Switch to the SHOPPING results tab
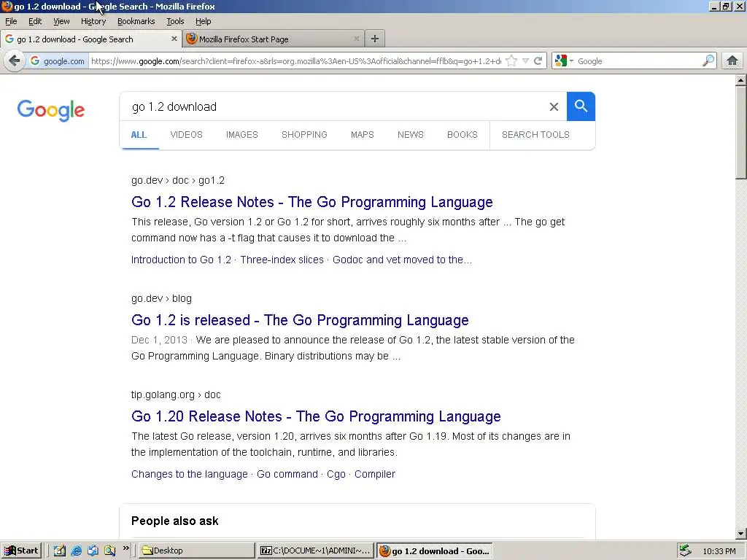747x560 pixels. 304,135
